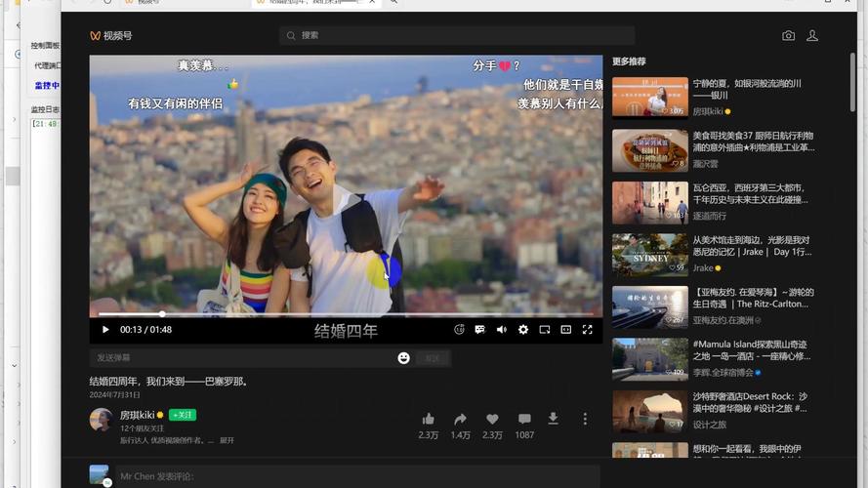Open the video settings gear
This screenshot has width=868, height=488.
tap(523, 330)
